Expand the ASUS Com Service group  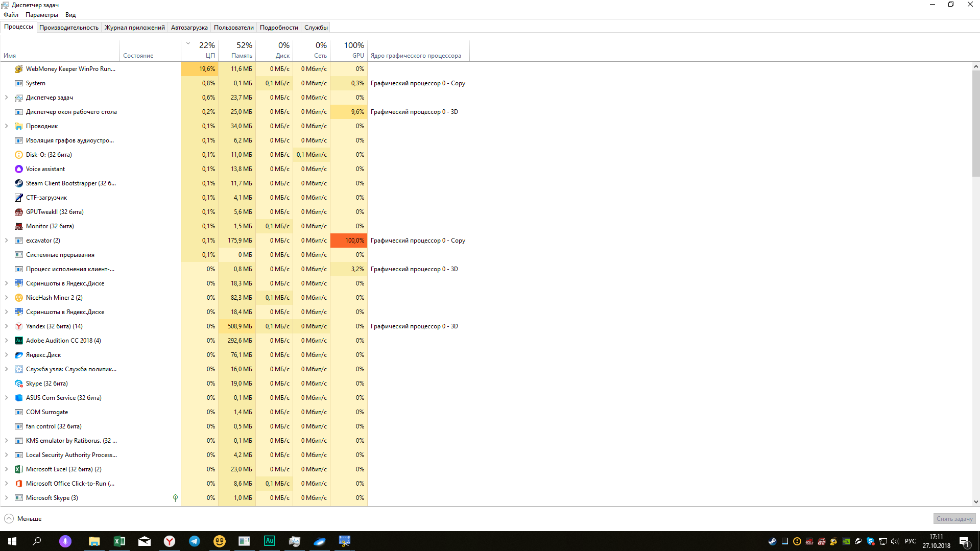(6, 398)
